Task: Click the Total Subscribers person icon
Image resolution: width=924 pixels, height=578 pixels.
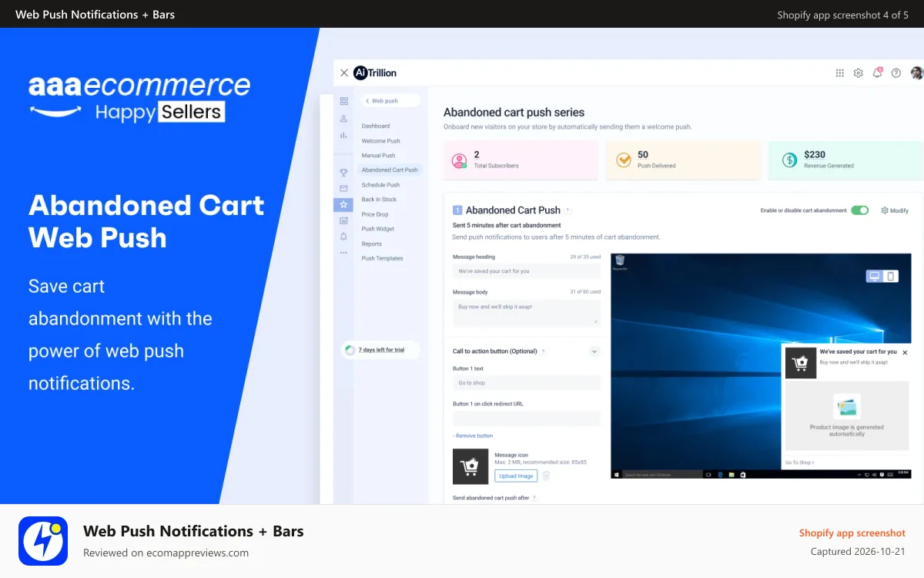Action: click(x=460, y=160)
